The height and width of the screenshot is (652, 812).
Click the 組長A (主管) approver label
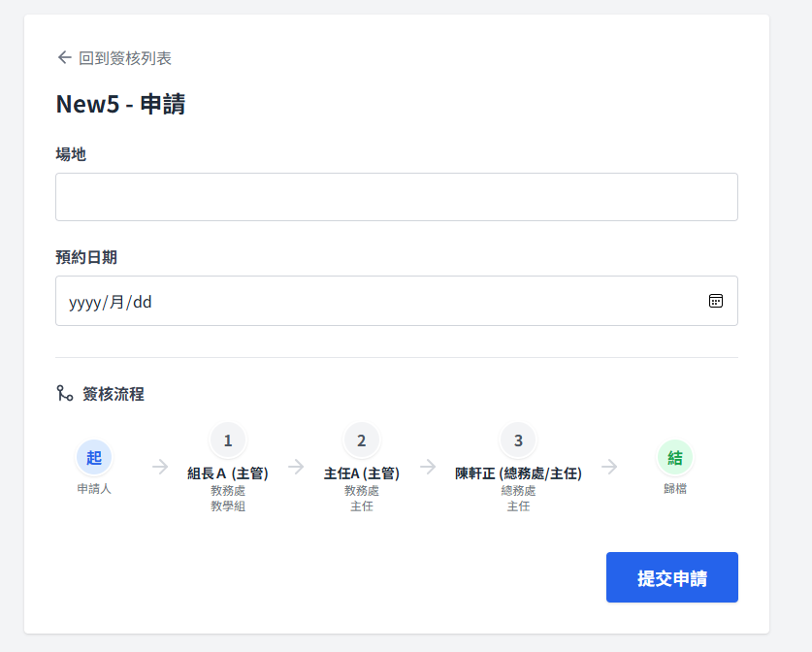[228, 473]
